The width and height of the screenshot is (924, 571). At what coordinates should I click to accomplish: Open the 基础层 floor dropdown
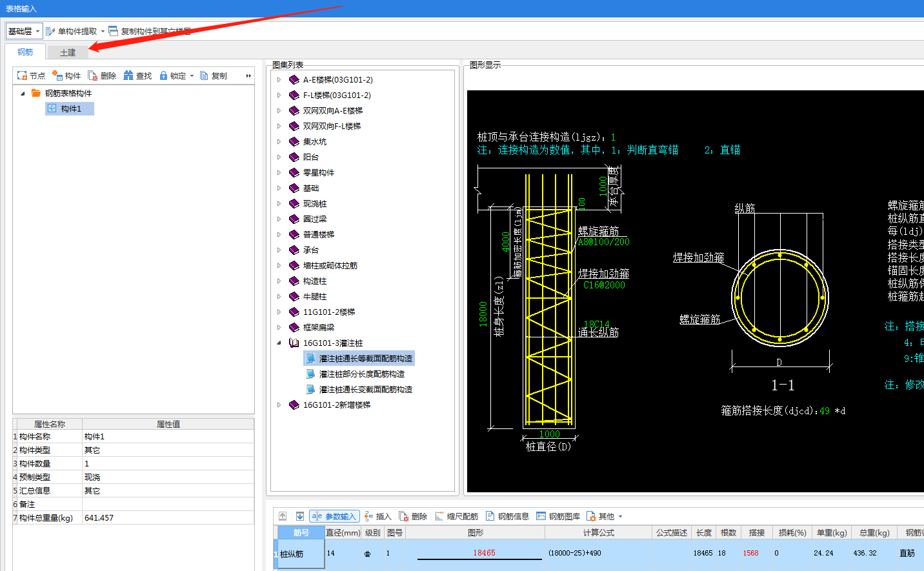(x=24, y=31)
